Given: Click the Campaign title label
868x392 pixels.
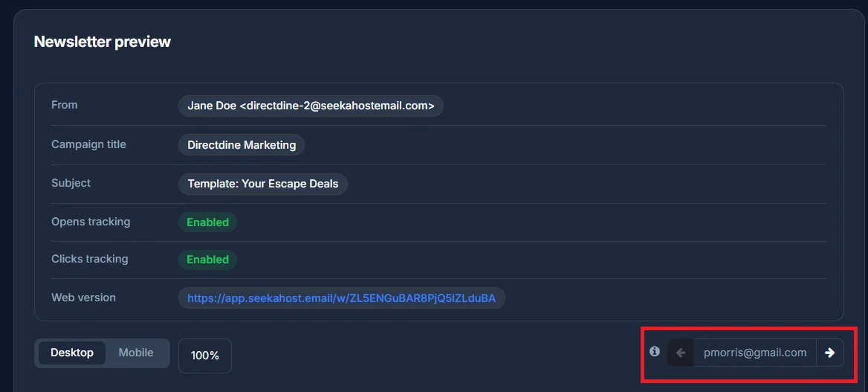Looking at the screenshot, I should click(88, 144).
